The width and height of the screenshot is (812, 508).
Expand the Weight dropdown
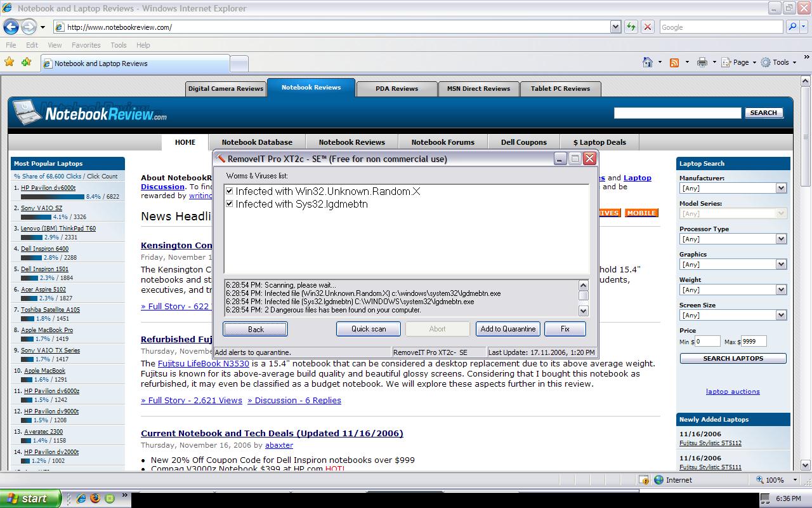tap(781, 290)
